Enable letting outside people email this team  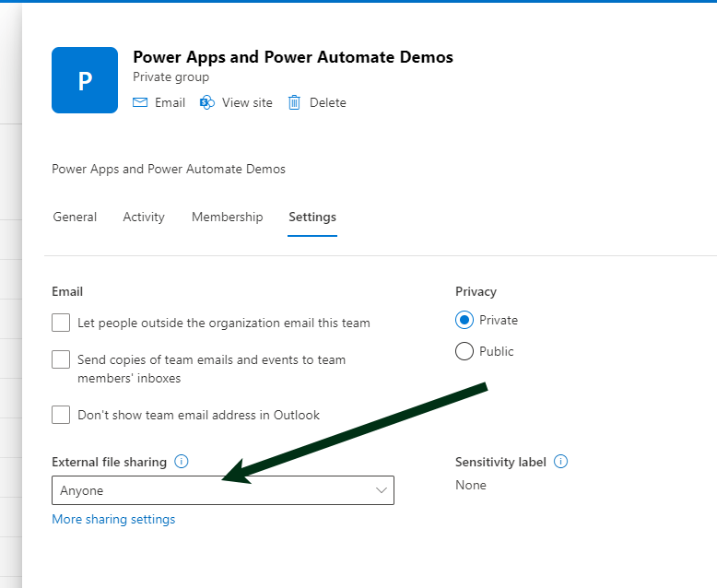coord(61,323)
